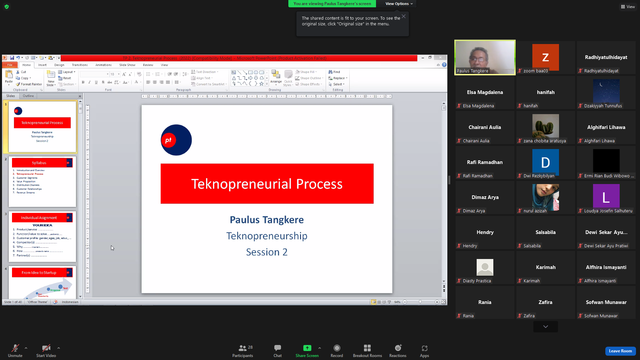The width and height of the screenshot is (640, 360).
Task: Switch to the Outline pane tab
Action: pos(28,96)
